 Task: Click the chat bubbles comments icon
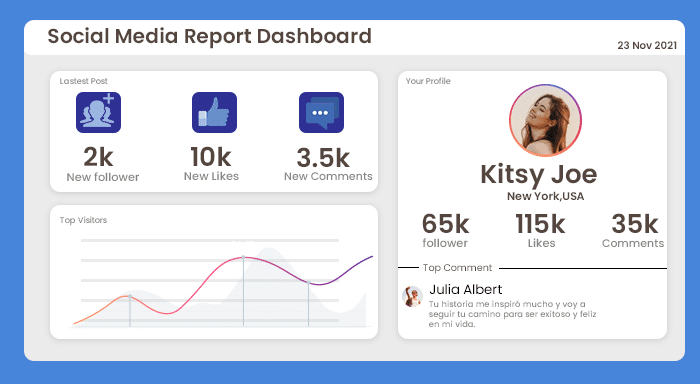click(321, 113)
